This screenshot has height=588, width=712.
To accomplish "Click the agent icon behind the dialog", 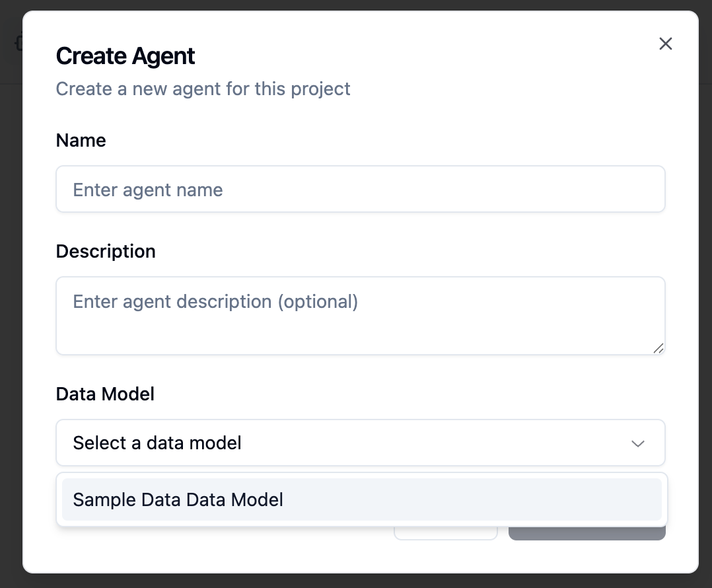I will point(18,43).
